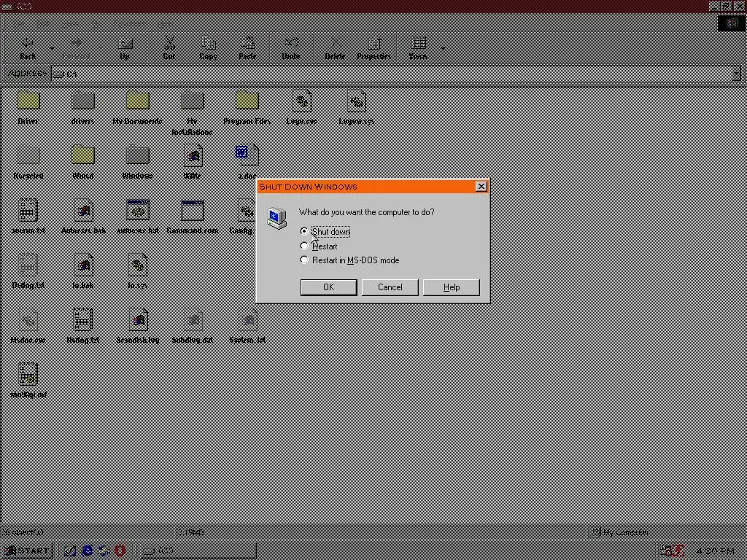Select the Scandisk.log file
This screenshot has width=747, height=560.
tap(138, 327)
